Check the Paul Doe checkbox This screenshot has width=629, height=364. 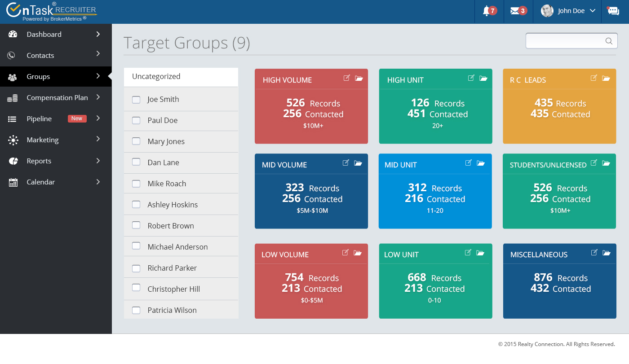(136, 120)
